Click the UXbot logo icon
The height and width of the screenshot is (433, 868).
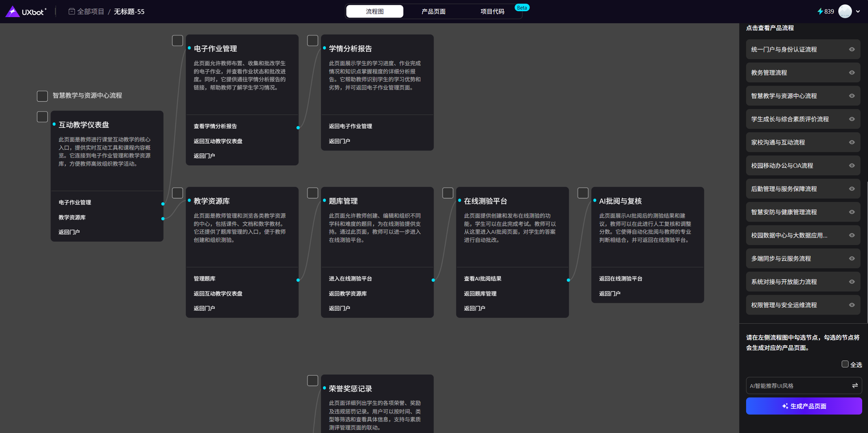[x=13, y=12]
